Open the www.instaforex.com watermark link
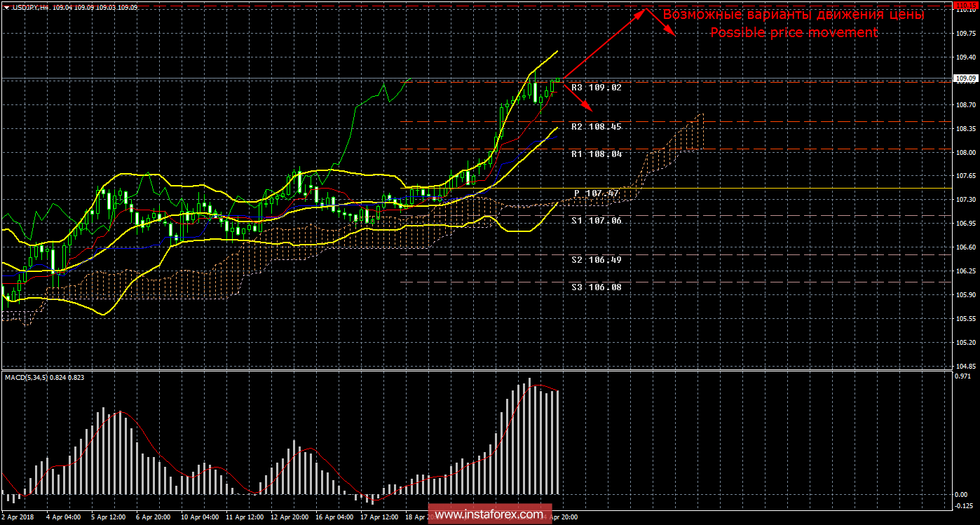 pyautogui.click(x=489, y=515)
